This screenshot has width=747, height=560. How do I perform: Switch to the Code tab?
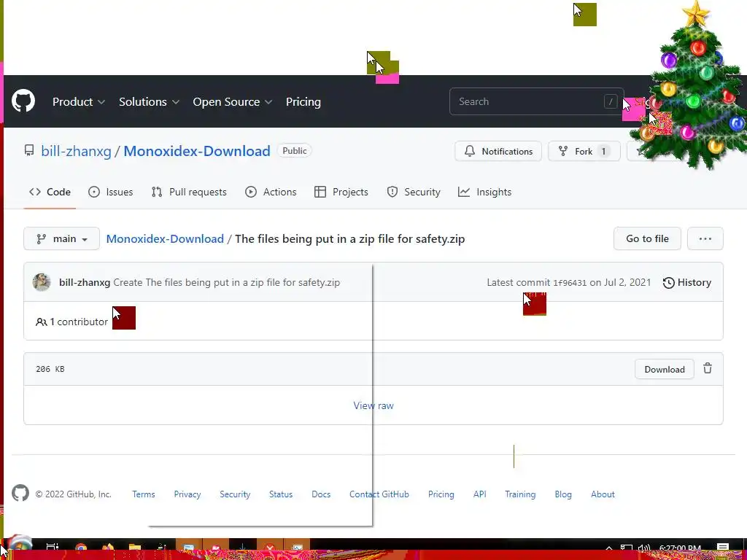coord(50,192)
